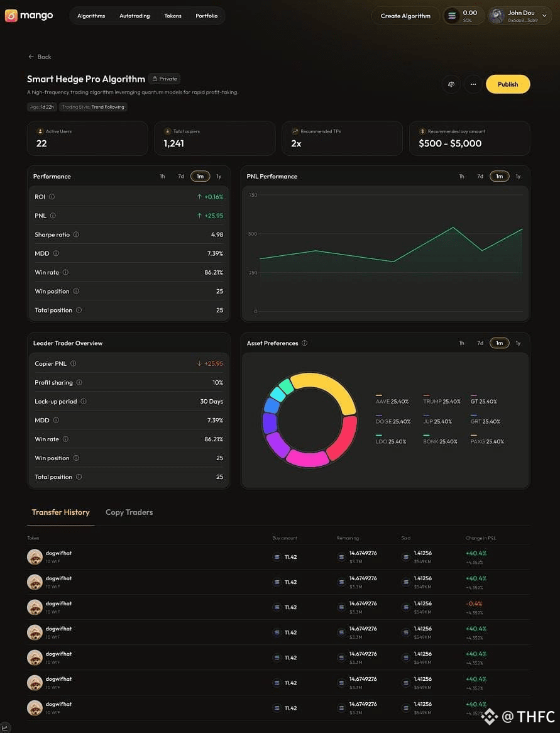This screenshot has height=733, width=560.
Task: Select 1m range in Performance panel
Action: point(200,176)
